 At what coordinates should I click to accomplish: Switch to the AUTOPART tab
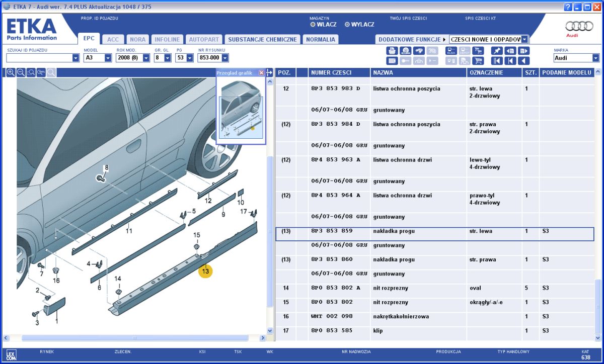point(203,39)
